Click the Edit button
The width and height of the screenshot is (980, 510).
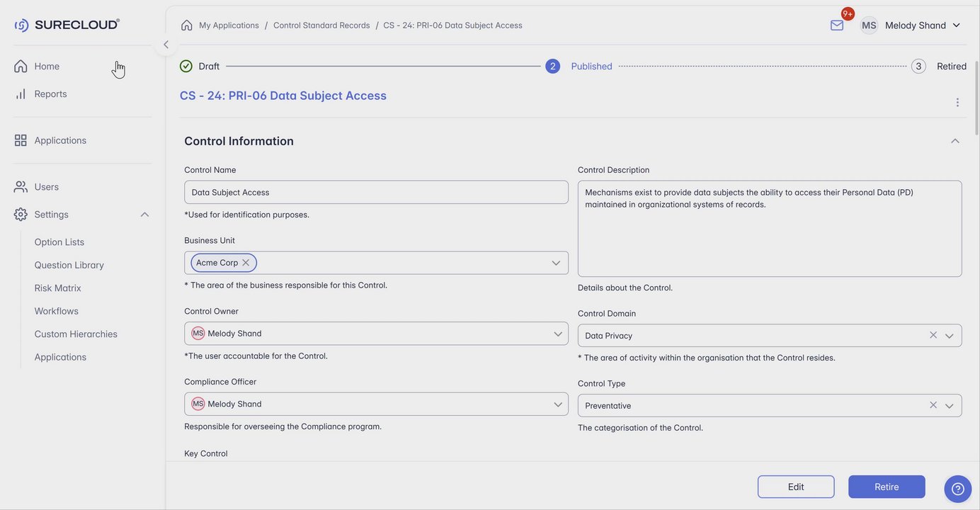[x=796, y=487]
